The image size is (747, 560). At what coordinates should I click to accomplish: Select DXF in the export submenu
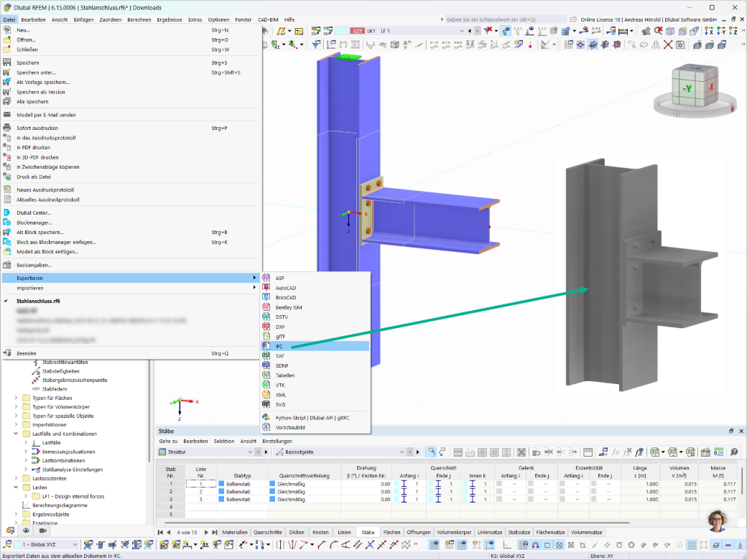coord(315,327)
